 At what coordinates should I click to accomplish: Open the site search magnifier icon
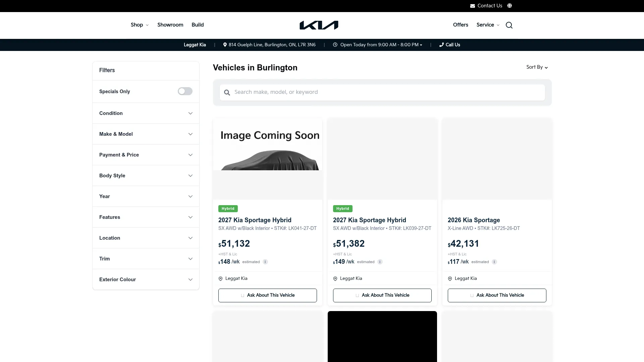pos(509,25)
